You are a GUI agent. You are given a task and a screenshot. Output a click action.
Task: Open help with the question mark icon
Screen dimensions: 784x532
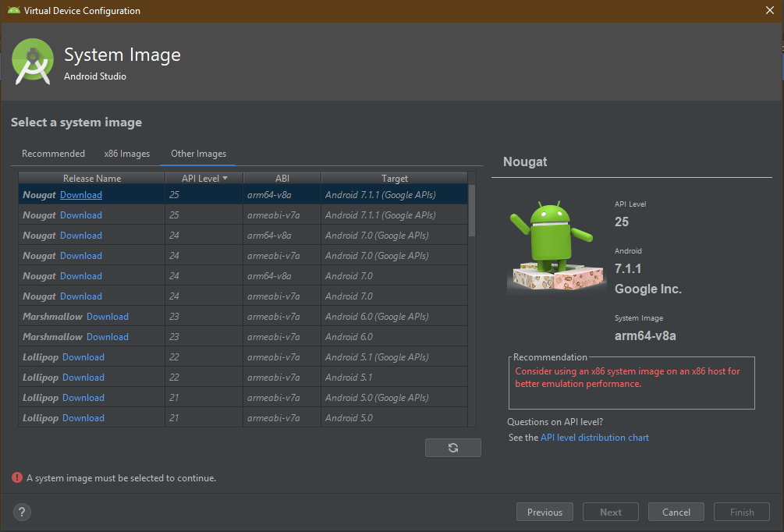22,512
